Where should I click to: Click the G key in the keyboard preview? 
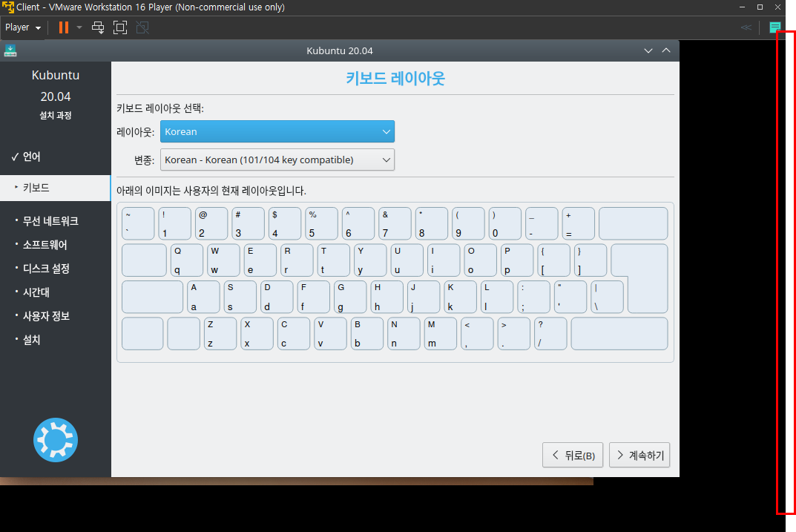click(349, 297)
